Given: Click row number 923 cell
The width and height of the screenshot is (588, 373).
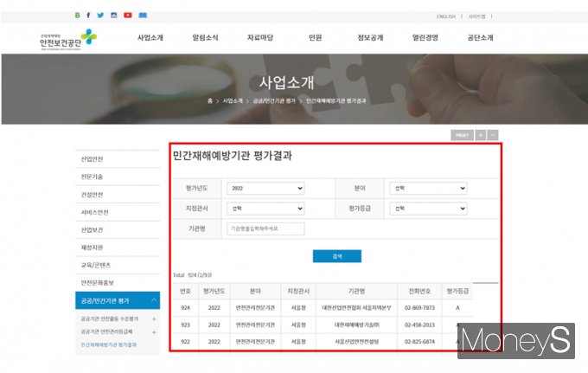Looking at the screenshot, I should [185, 325].
